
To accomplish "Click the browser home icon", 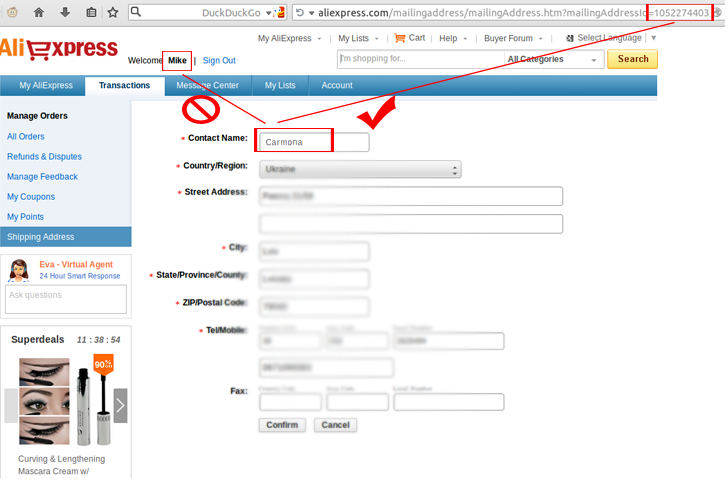I will point(39,13).
